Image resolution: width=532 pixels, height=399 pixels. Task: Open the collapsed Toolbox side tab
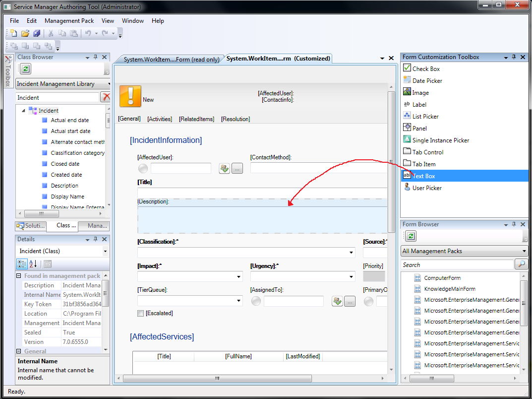[8, 70]
